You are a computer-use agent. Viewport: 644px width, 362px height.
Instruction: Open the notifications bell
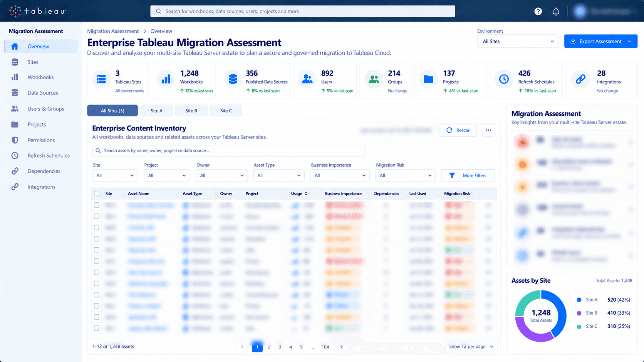pyautogui.click(x=556, y=12)
